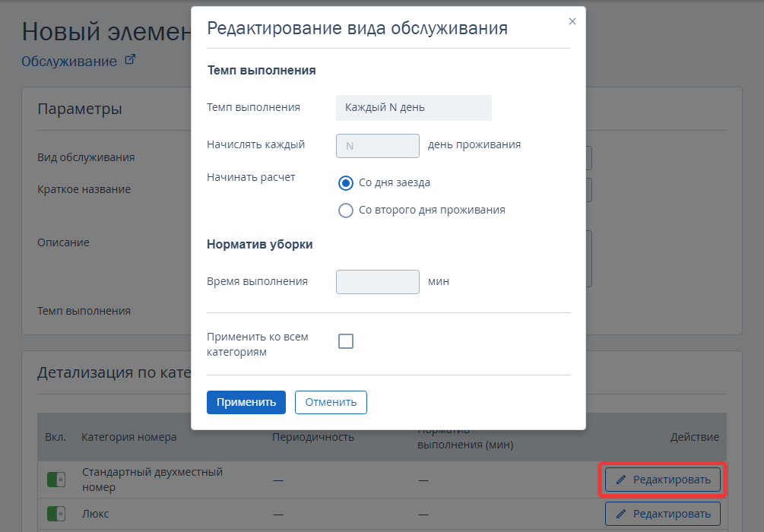The width and height of the screenshot is (764, 532).
Task: Check the Применить ко всем категориям box
Action: click(346, 341)
